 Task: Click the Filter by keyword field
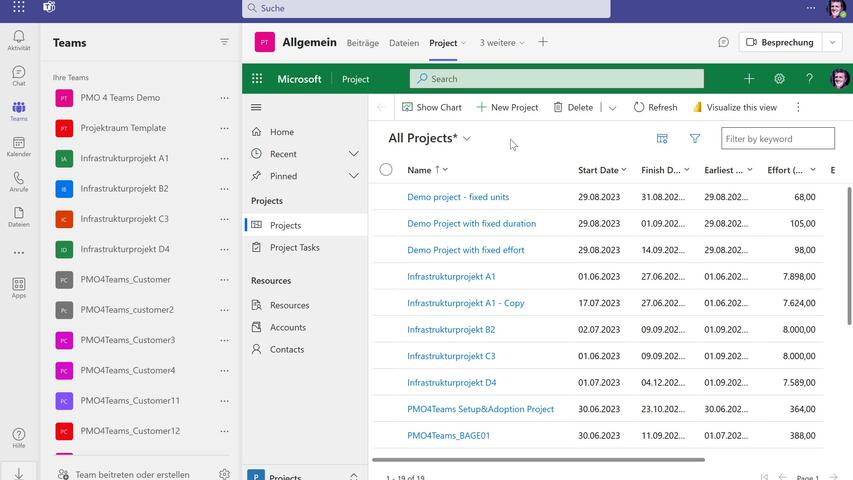(778, 139)
